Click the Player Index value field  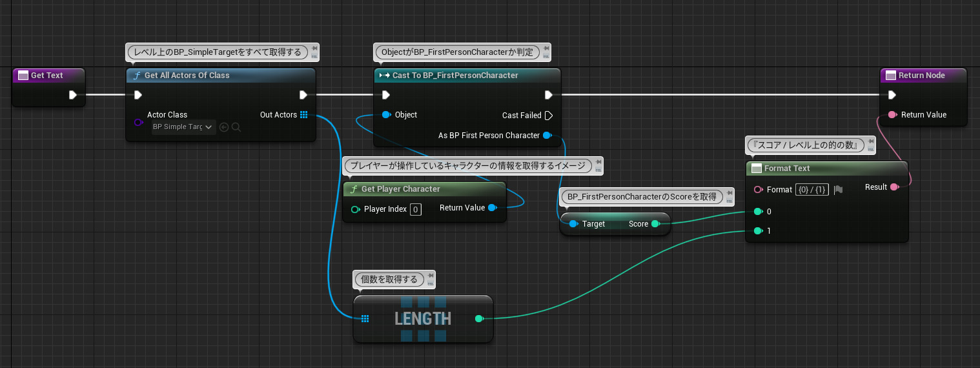point(416,209)
